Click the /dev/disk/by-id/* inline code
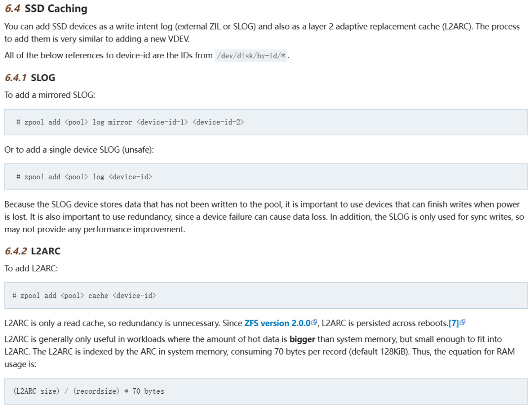This screenshot has width=532, height=411. point(251,56)
